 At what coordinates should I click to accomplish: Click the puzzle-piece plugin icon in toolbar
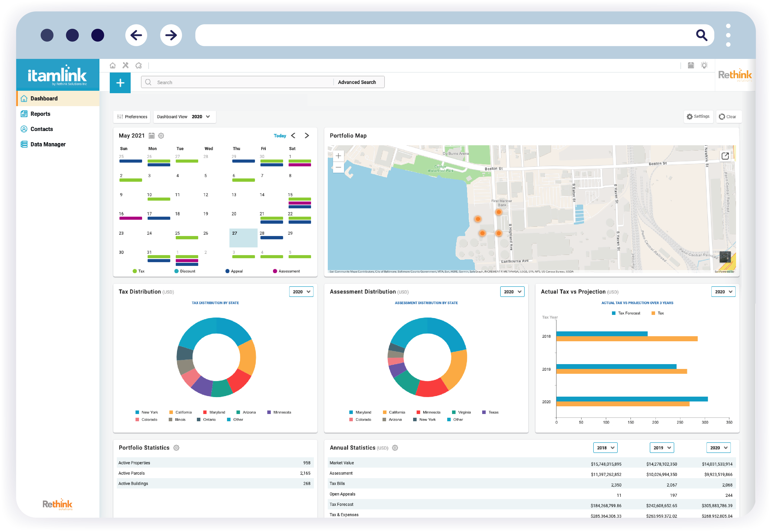tap(139, 65)
